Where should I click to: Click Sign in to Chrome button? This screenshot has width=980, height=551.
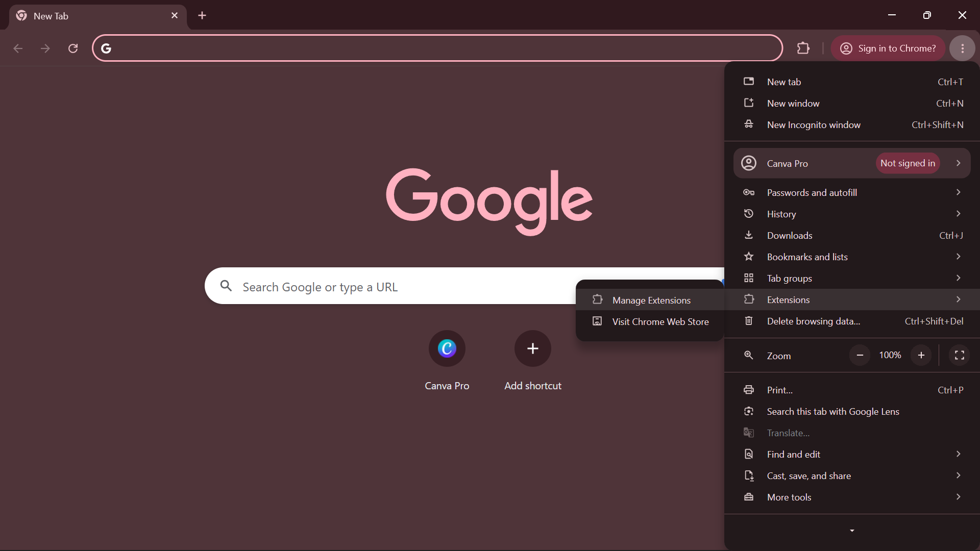pos(888,48)
